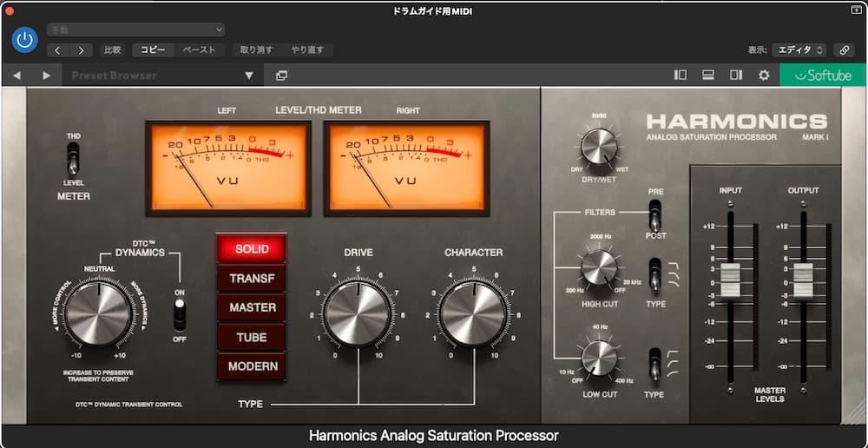The height and width of the screenshot is (448, 868).
Task: Toggle the left panel layout icon
Action: [681, 75]
